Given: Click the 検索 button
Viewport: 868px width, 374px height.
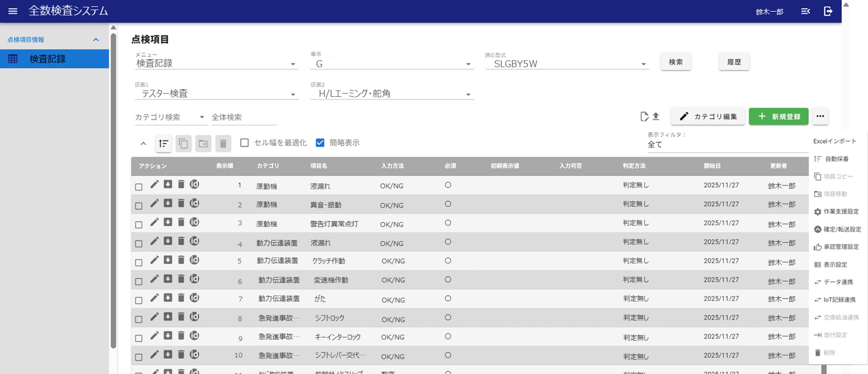Looking at the screenshot, I should (676, 62).
